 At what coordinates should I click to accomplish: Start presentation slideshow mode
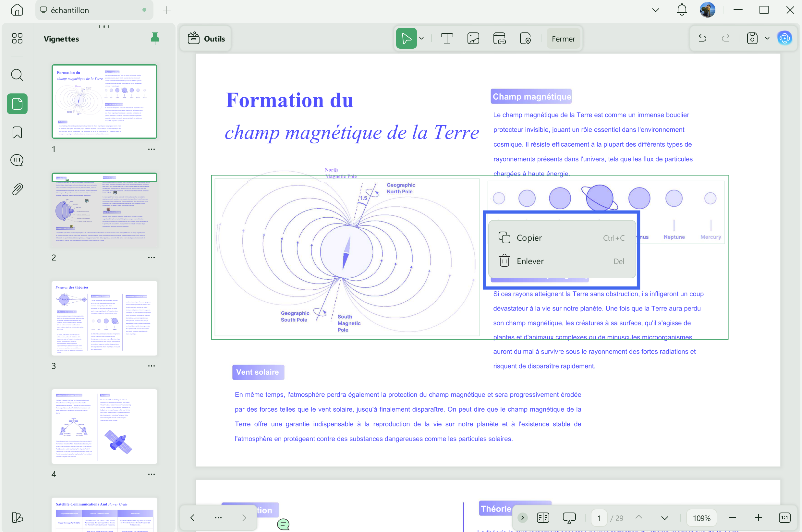pos(569,518)
